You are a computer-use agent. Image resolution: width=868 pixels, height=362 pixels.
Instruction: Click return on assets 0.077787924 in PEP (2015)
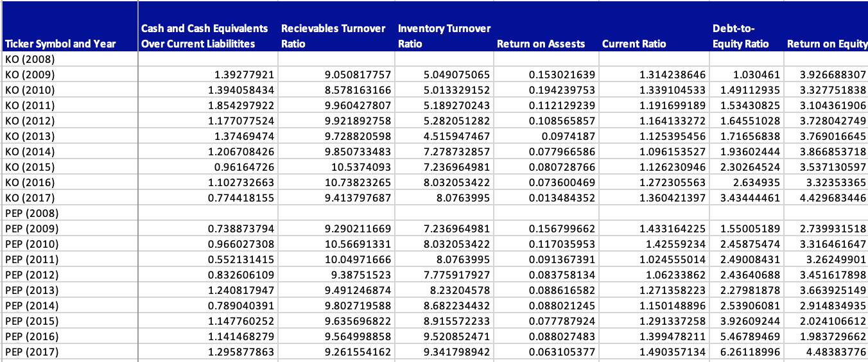[546, 321]
